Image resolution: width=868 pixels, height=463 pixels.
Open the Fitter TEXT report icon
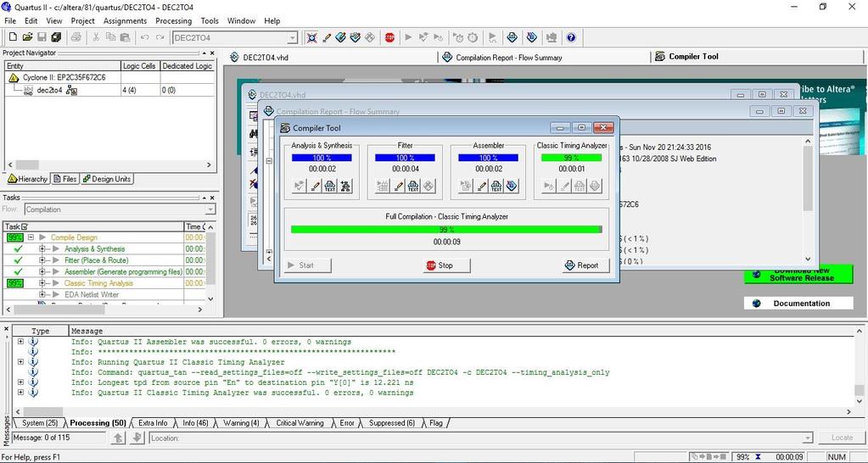[413, 187]
